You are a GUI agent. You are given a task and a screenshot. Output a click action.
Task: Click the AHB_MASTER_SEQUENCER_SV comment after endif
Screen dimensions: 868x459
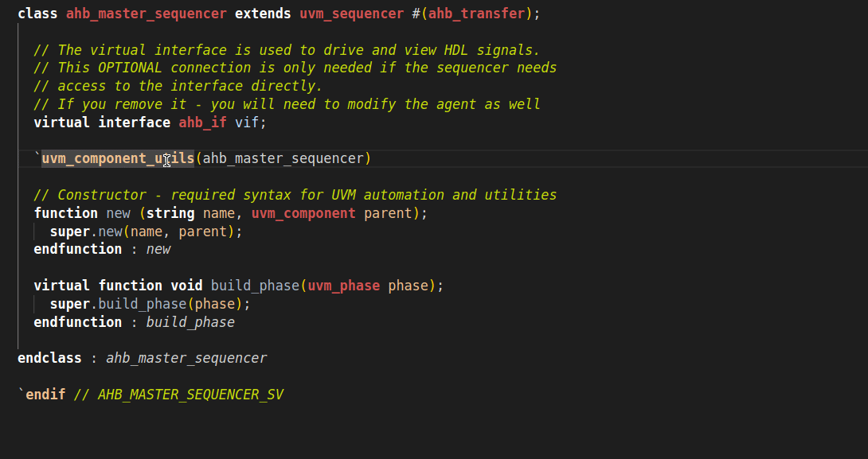coord(190,395)
